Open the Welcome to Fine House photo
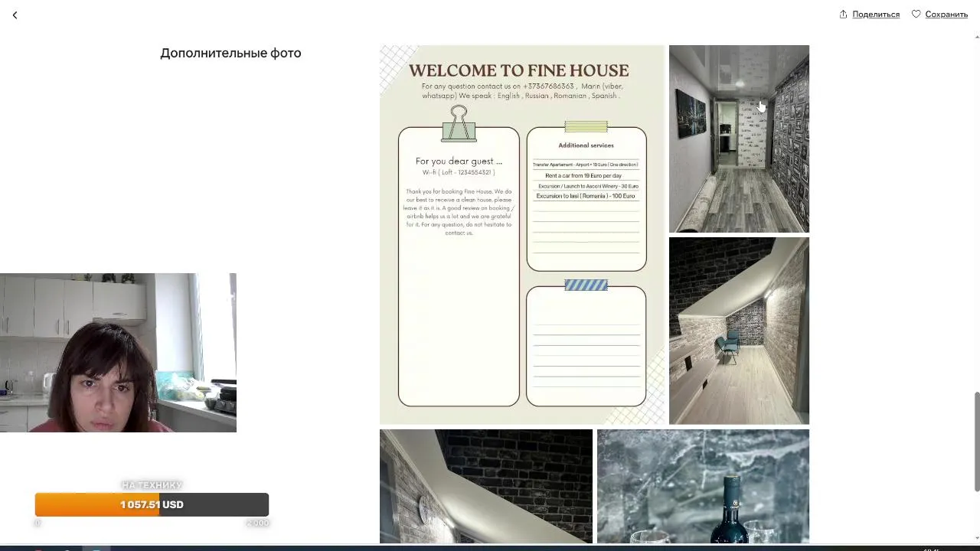Image resolution: width=980 pixels, height=551 pixels. pyautogui.click(x=522, y=234)
